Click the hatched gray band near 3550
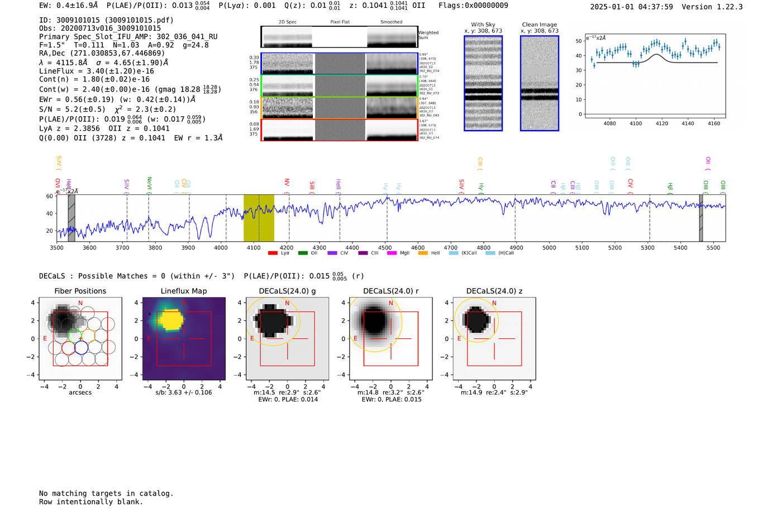The height and width of the screenshot is (532, 782). 71,218
